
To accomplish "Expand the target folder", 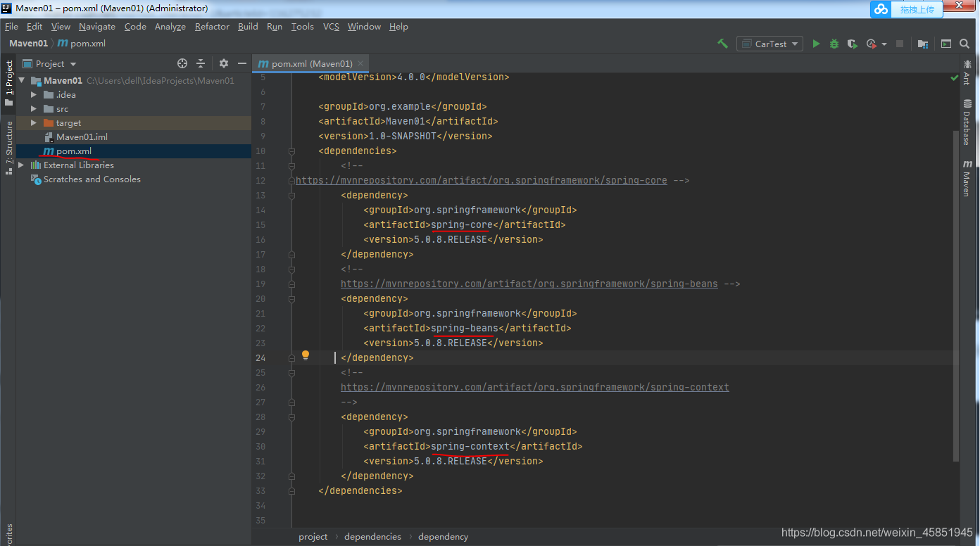I will tap(33, 123).
